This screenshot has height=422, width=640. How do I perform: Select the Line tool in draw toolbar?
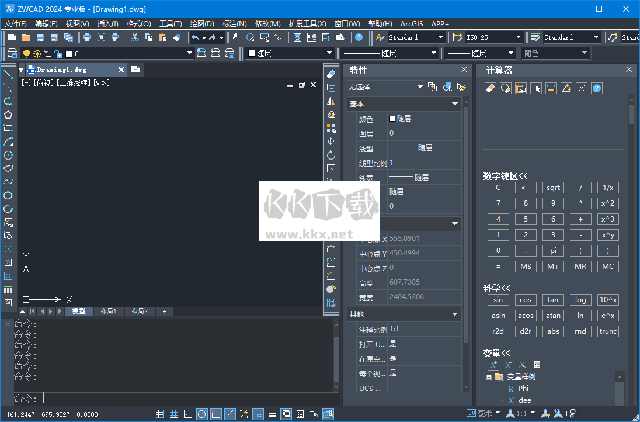coord(8,74)
